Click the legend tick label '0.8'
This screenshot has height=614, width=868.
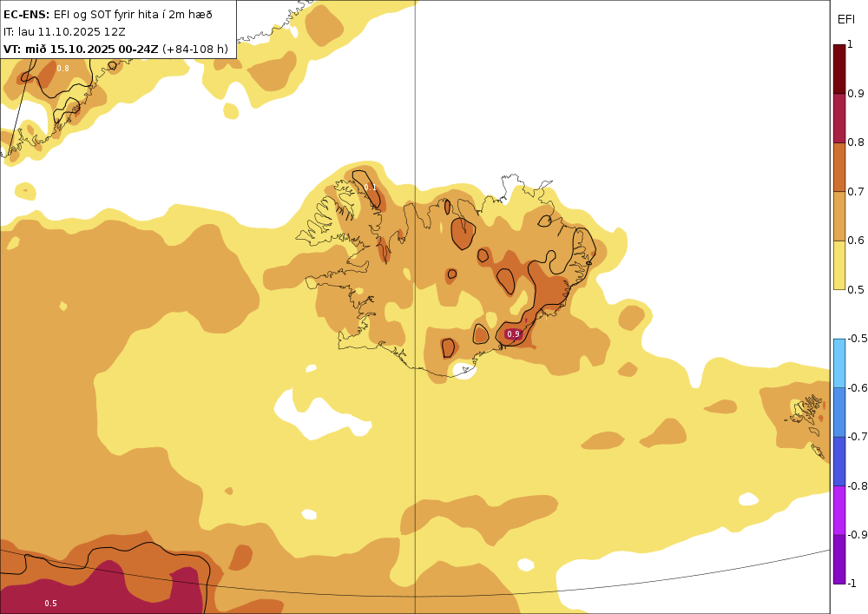tap(856, 142)
